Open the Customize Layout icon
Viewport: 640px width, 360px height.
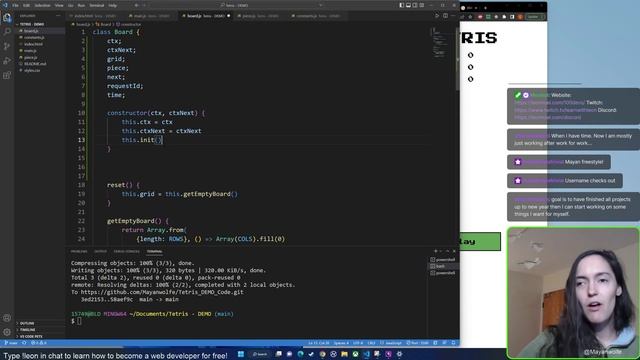422,5
